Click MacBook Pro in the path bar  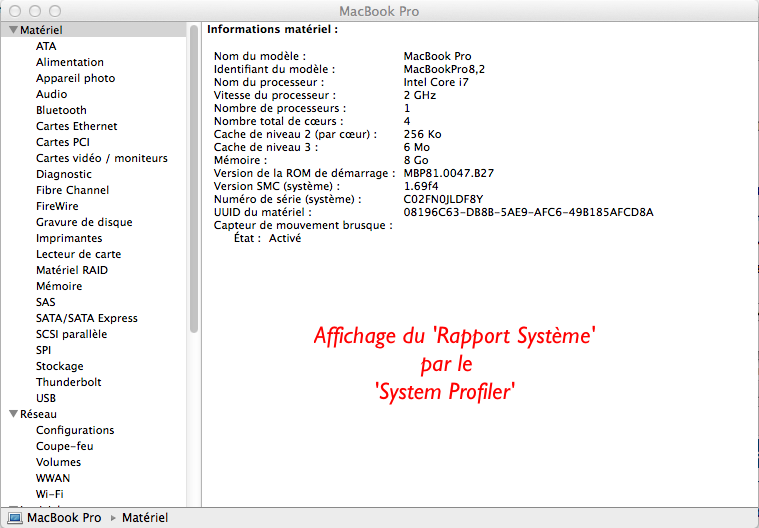(x=64, y=518)
